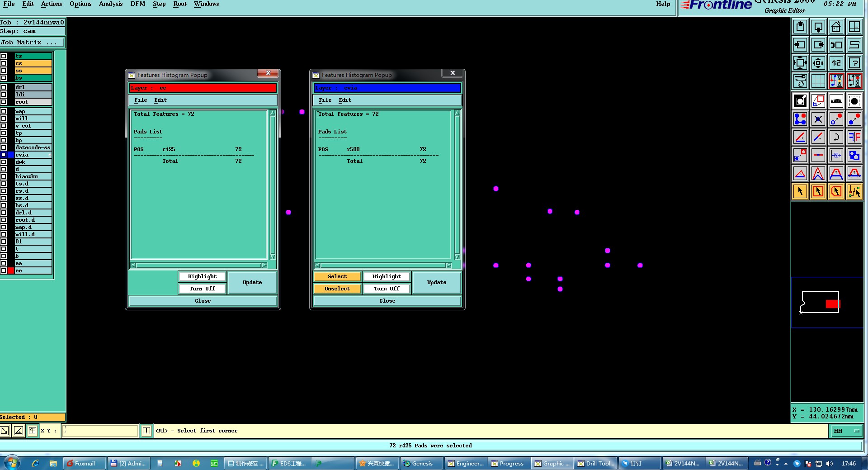Select the plain arrow selection tool
Viewport: 868px width, 470px height.
point(800,191)
